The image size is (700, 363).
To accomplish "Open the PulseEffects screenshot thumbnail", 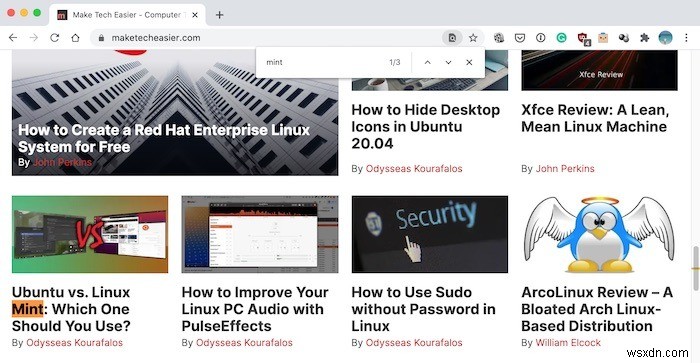I will click(x=260, y=234).
